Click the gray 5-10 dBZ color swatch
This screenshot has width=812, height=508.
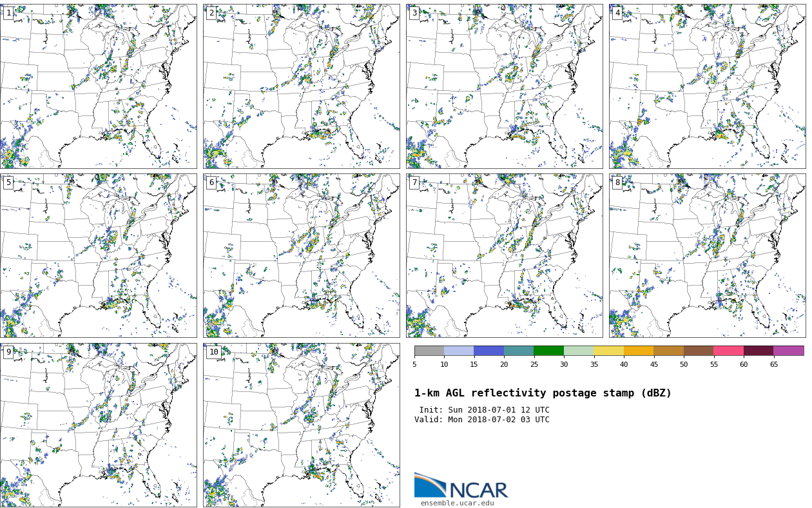pyautogui.click(x=429, y=351)
